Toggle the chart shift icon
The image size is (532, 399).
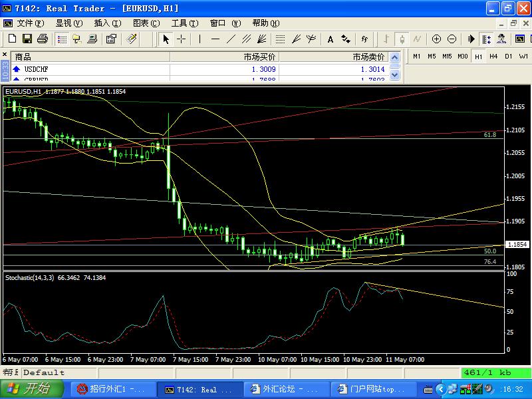point(486,39)
